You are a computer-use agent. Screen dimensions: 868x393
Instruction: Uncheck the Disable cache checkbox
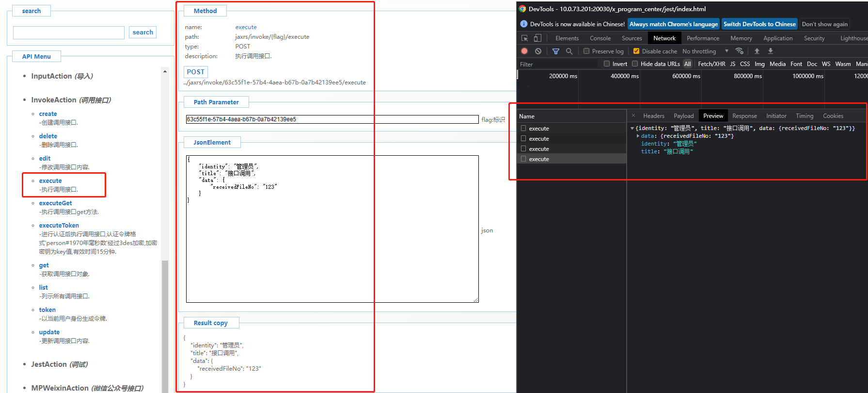pos(636,51)
